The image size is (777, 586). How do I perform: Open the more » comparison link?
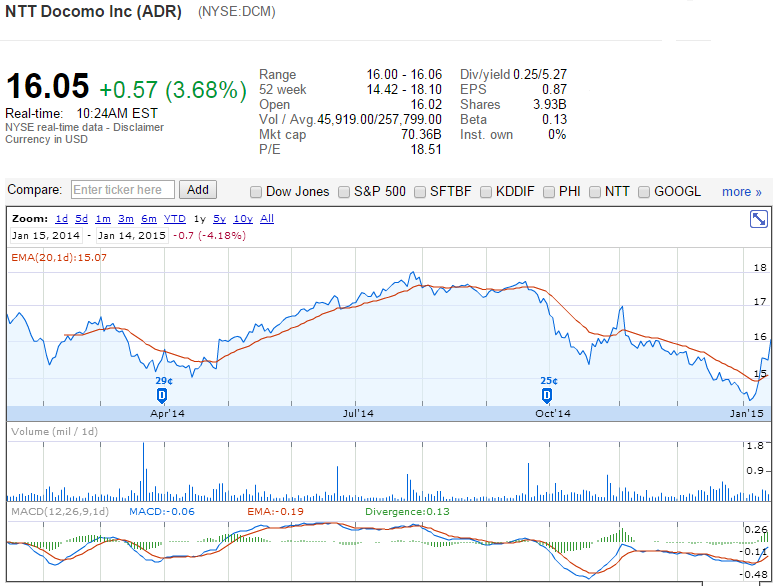(741, 192)
